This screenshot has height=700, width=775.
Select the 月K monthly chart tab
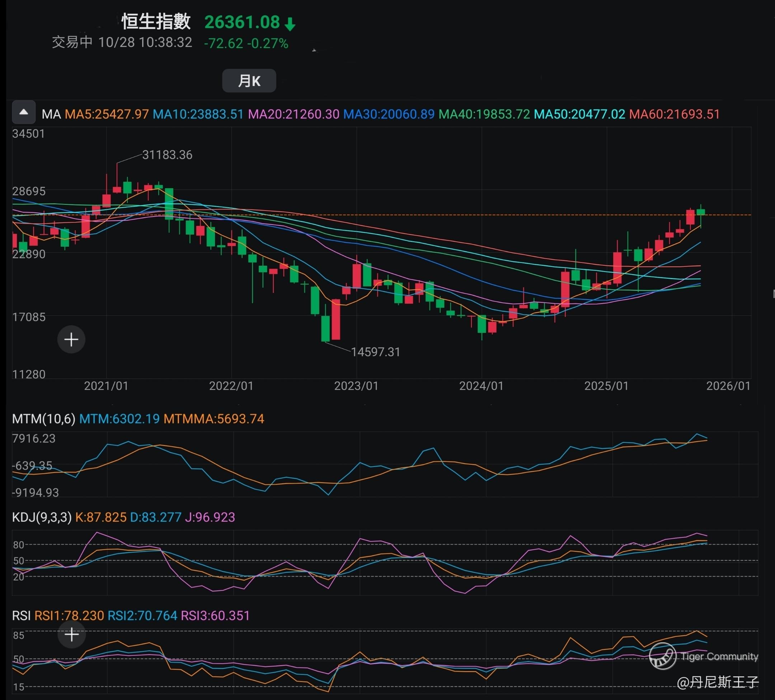(249, 81)
